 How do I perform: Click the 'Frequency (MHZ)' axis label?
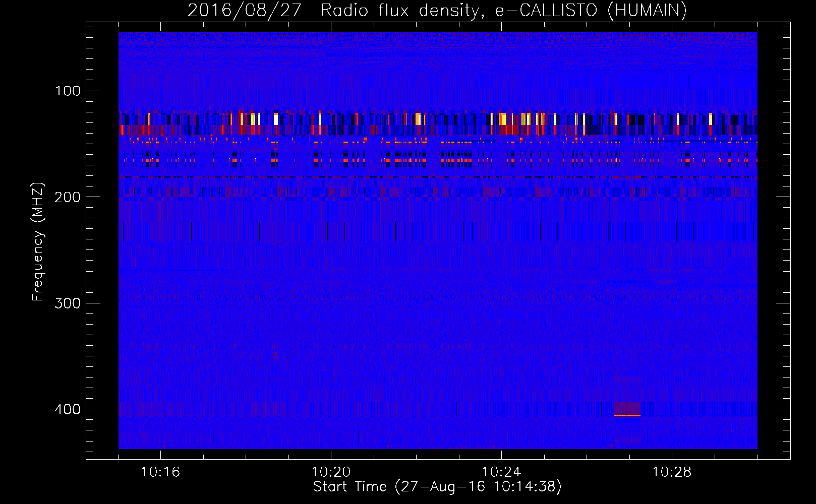click(x=38, y=242)
